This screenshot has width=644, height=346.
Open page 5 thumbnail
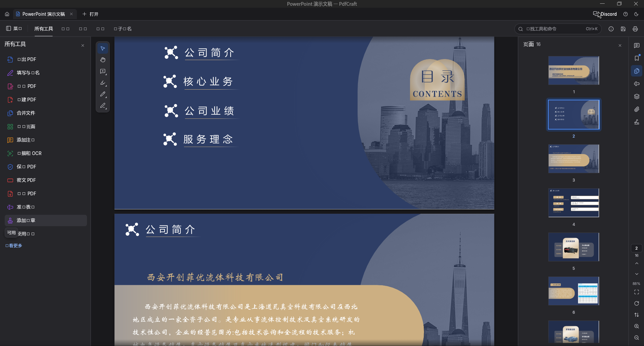tap(573, 247)
